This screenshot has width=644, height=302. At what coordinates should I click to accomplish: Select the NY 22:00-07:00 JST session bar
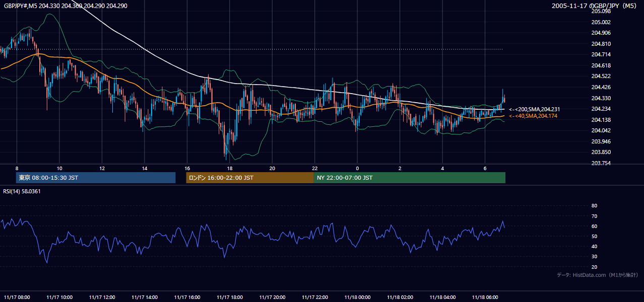[x=410, y=178]
